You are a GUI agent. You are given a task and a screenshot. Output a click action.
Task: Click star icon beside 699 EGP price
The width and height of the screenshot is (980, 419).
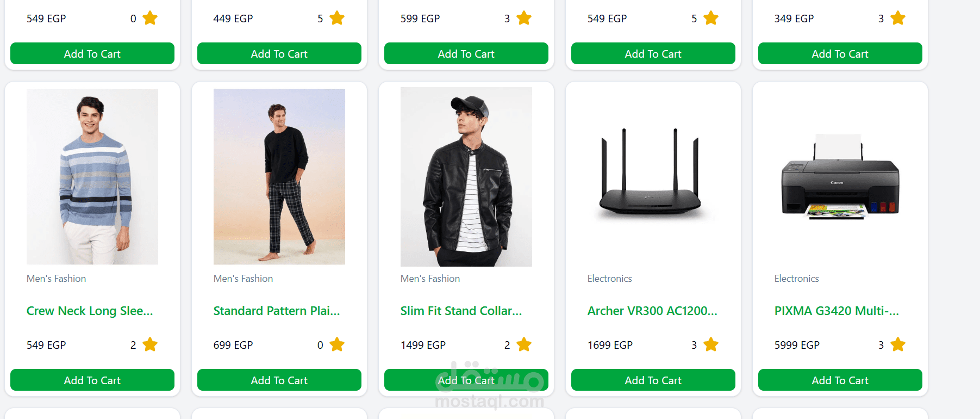coord(337,344)
